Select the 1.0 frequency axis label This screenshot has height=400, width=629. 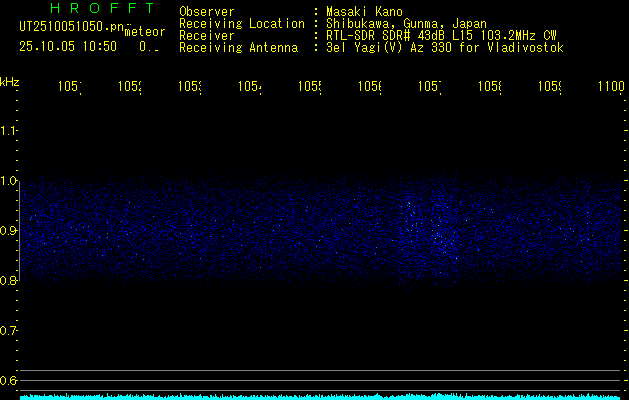[x=9, y=181]
